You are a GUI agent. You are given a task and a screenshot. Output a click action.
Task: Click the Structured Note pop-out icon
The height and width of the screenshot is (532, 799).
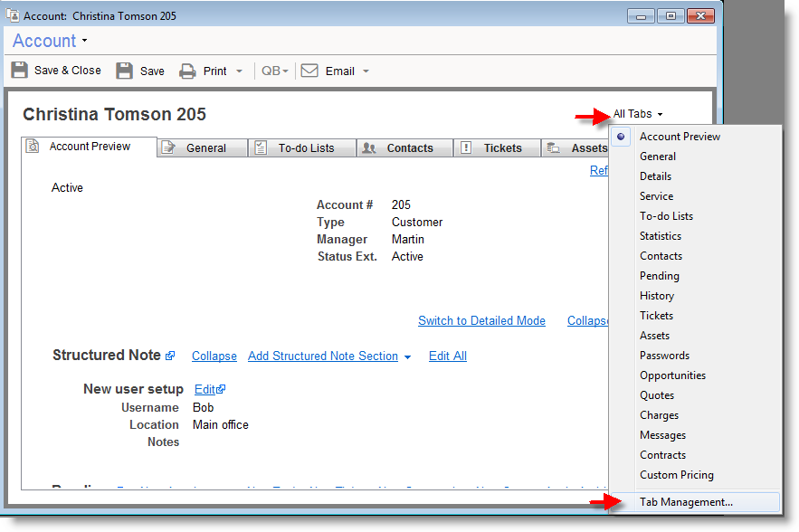tap(170, 356)
